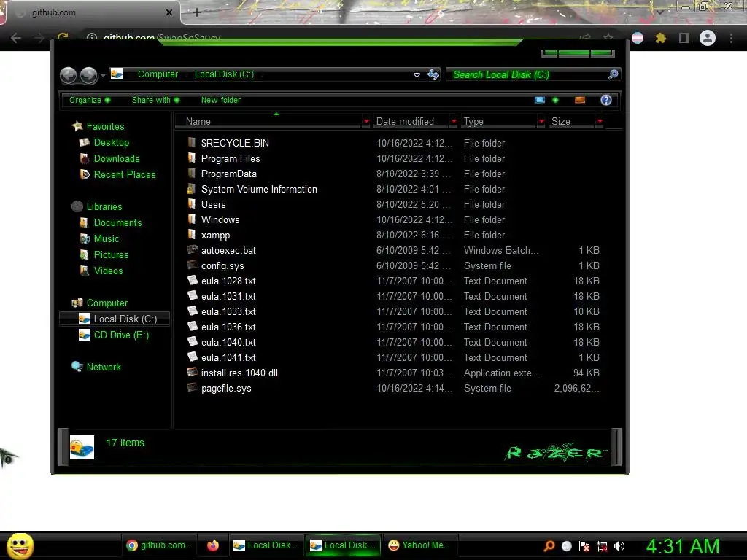The width and height of the screenshot is (747, 560).
Task: Open the Pictures library
Action: pos(104,254)
